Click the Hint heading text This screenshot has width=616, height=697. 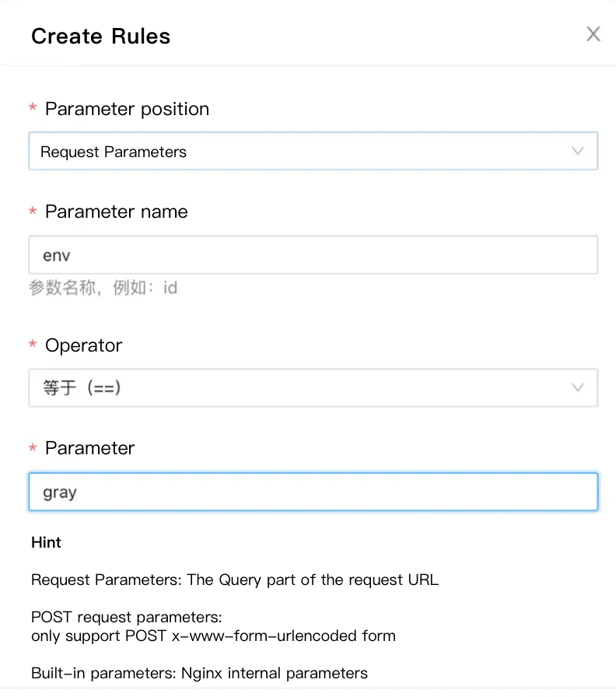tap(46, 542)
